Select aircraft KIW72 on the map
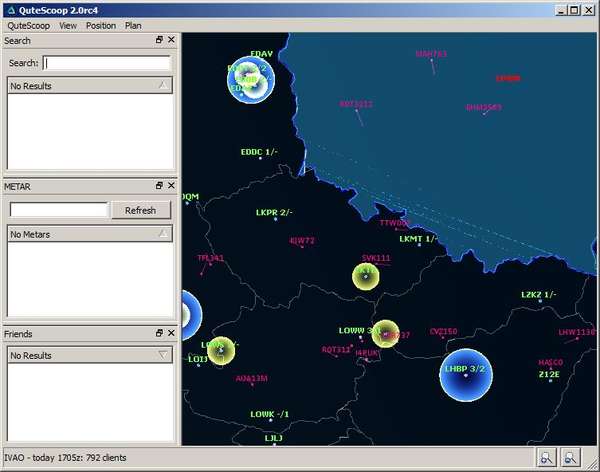600x472 pixels. (x=302, y=241)
